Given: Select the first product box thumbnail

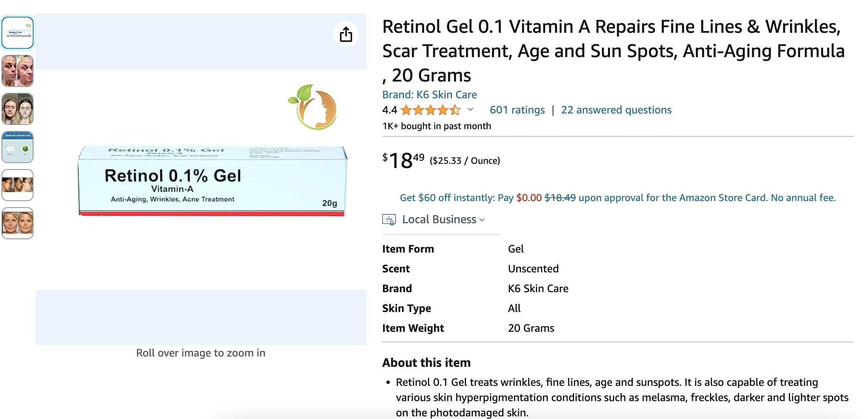Looking at the screenshot, I should point(18,33).
